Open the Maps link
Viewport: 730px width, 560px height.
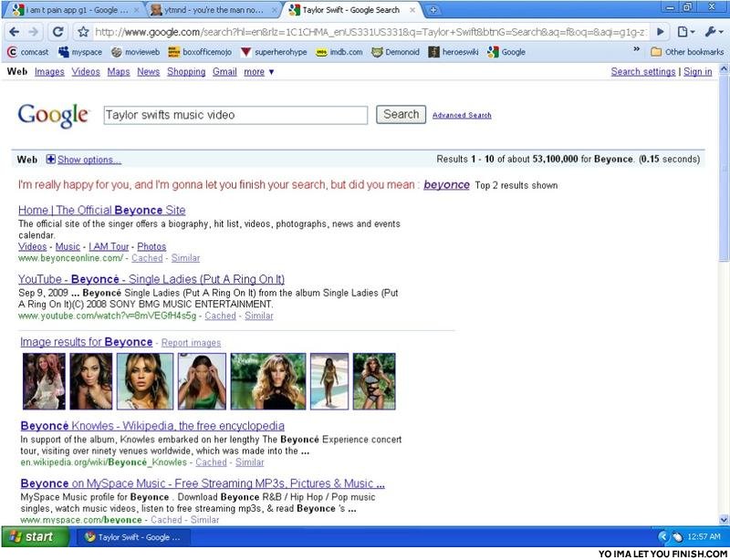[x=119, y=72]
